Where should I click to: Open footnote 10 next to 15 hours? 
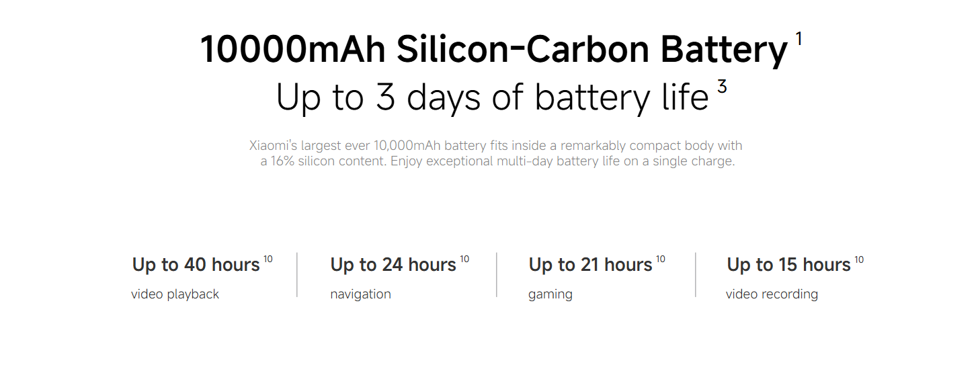pos(858,259)
